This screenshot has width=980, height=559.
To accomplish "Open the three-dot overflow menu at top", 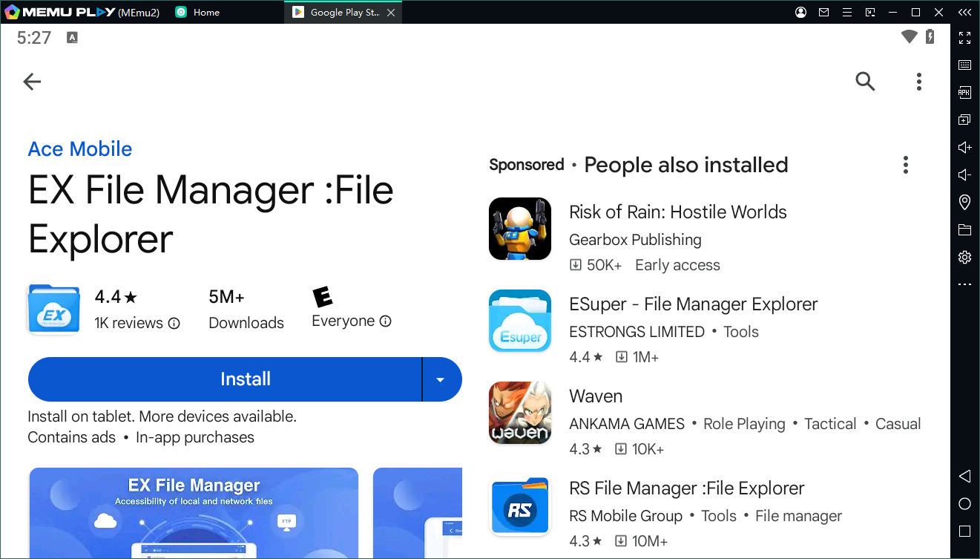I will (x=918, y=82).
